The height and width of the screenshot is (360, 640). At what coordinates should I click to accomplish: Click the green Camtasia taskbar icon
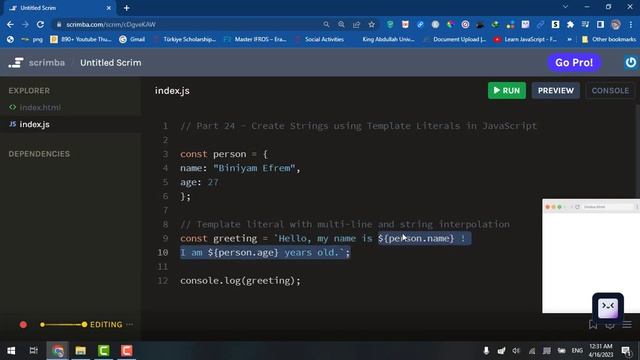pyautogui.click(x=104, y=351)
